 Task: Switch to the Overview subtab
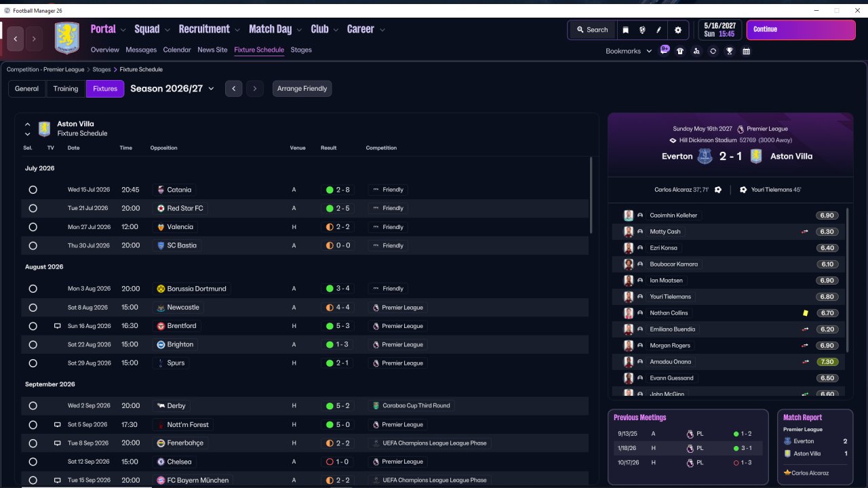[x=104, y=49]
